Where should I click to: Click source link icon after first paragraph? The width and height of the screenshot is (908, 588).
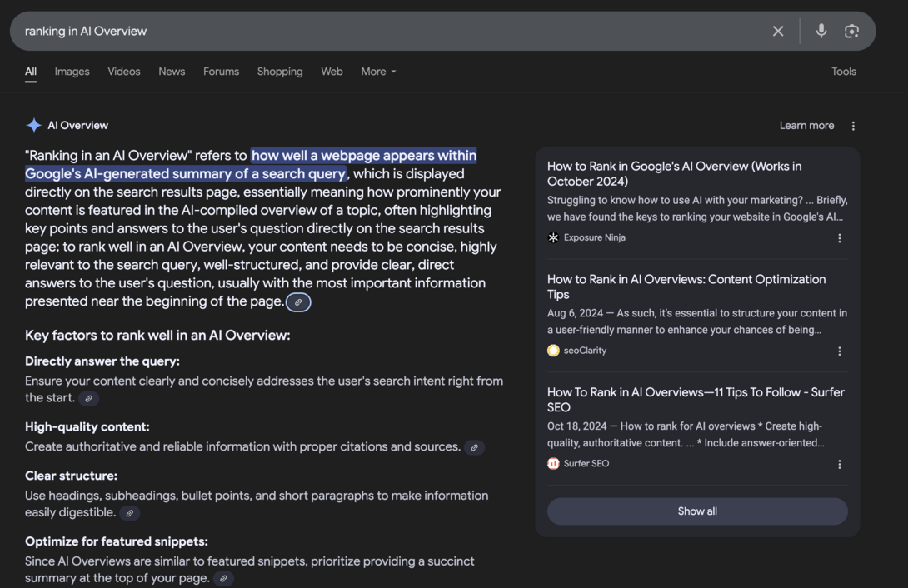(298, 302)
